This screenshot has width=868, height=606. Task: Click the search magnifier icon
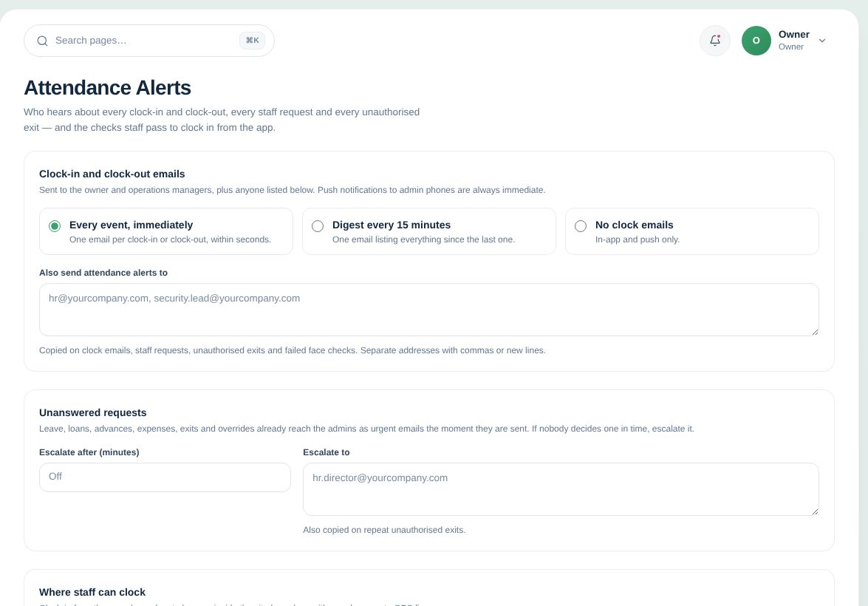click(x=42, y=41)
